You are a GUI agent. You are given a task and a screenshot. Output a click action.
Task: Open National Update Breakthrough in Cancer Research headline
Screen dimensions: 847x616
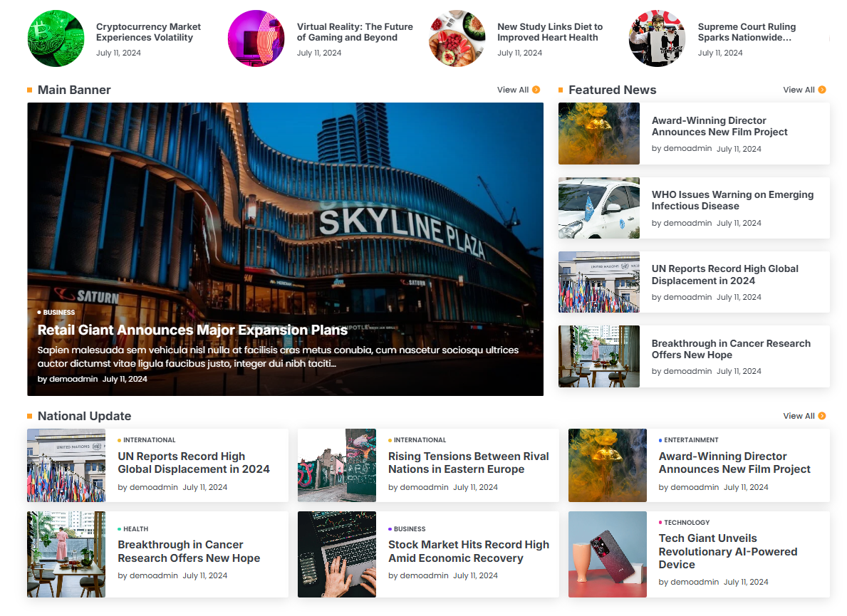[189, 551]
